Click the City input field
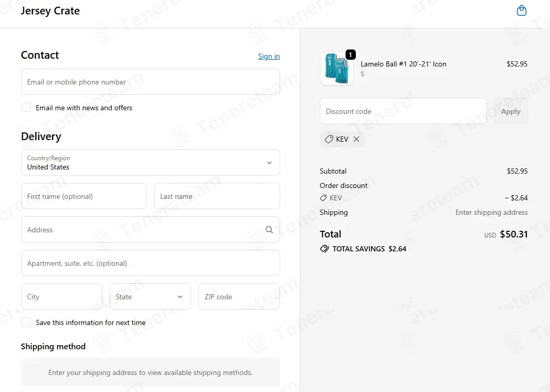The height and width of the screenshot is (392, 550). (62, 297)
